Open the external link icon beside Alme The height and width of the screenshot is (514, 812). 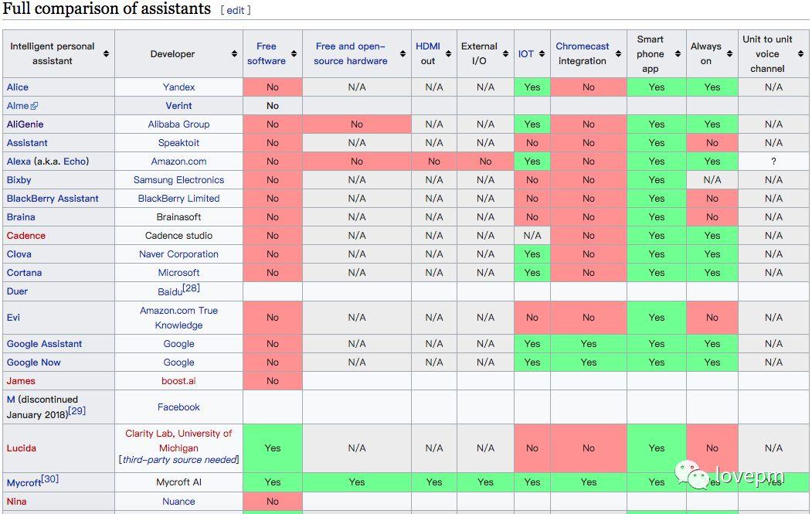(35, 106)
